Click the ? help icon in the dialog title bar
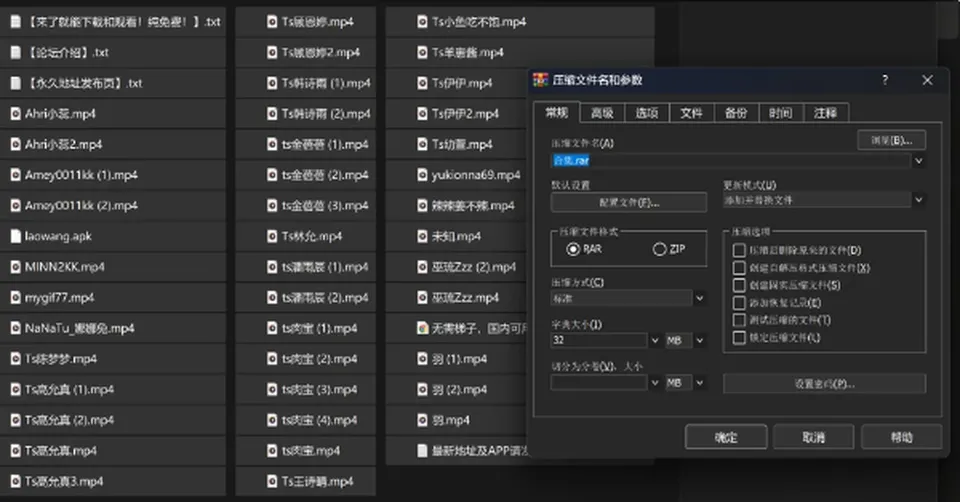Screen dimensions: 960x502 pos(885,80)
